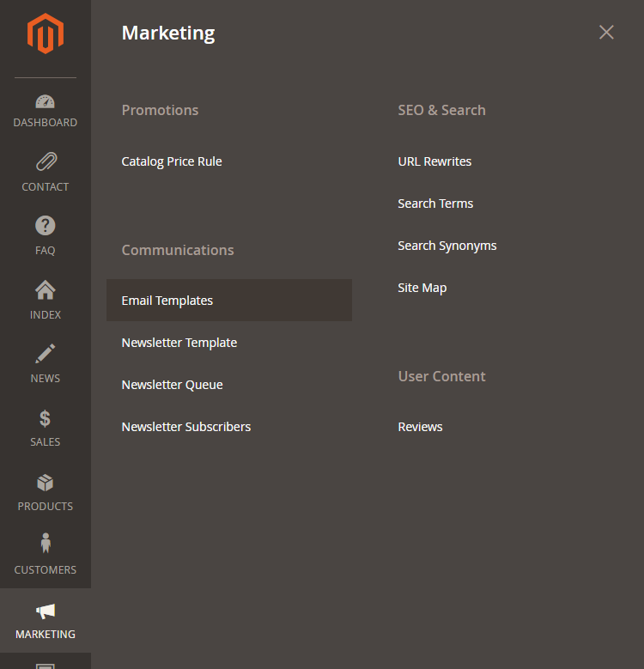Click the Marketing panel title
This screenshot has width=644, height=669.
click(x=168, y=33)
